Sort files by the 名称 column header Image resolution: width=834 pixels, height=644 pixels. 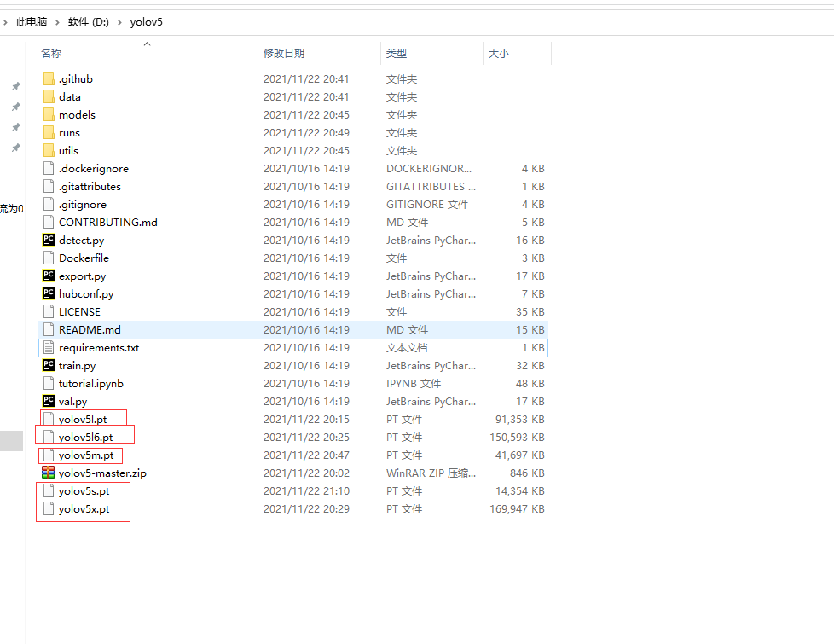pyautogui.click(x=51, y=53)
